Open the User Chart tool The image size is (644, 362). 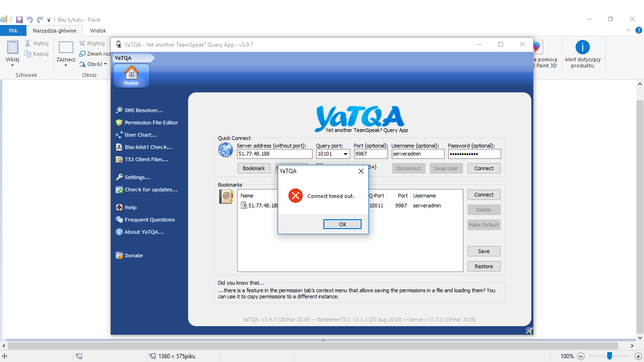pyautogui.click(x=140, y=135)
